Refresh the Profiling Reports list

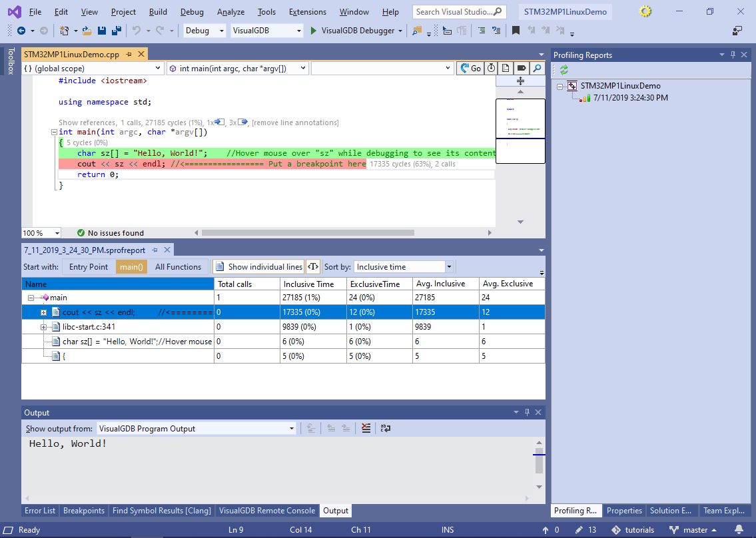[564, 70]
